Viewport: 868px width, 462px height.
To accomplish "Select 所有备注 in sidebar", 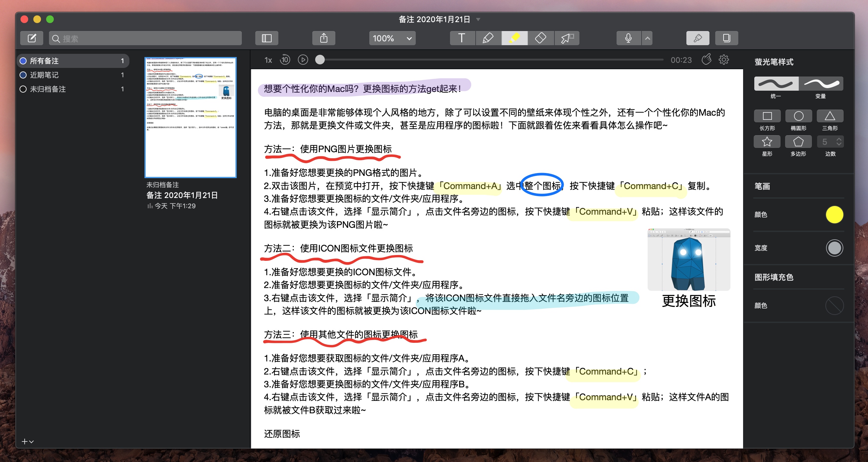I will (x=73, y=61).
